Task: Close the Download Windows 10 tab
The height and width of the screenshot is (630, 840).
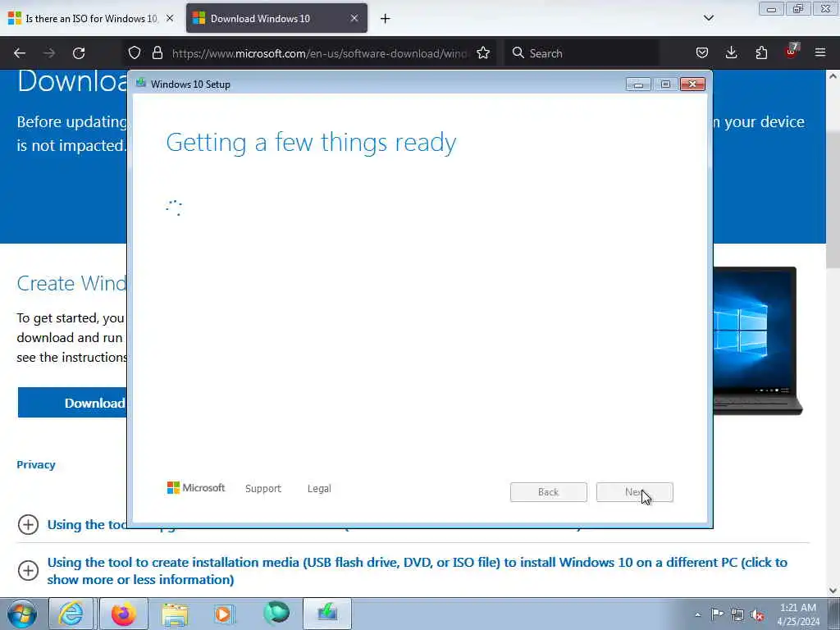Action: click(354, 18)
